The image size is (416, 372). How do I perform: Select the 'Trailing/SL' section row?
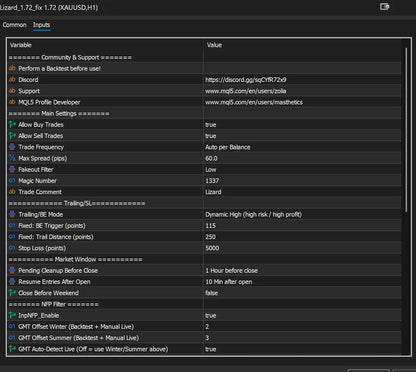204,203
